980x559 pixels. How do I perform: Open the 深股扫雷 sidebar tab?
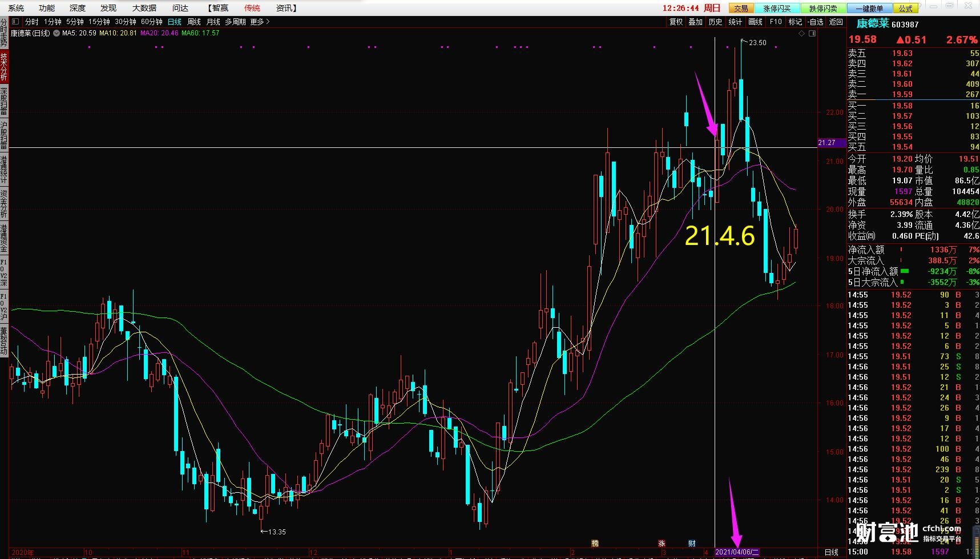point(4,101)
